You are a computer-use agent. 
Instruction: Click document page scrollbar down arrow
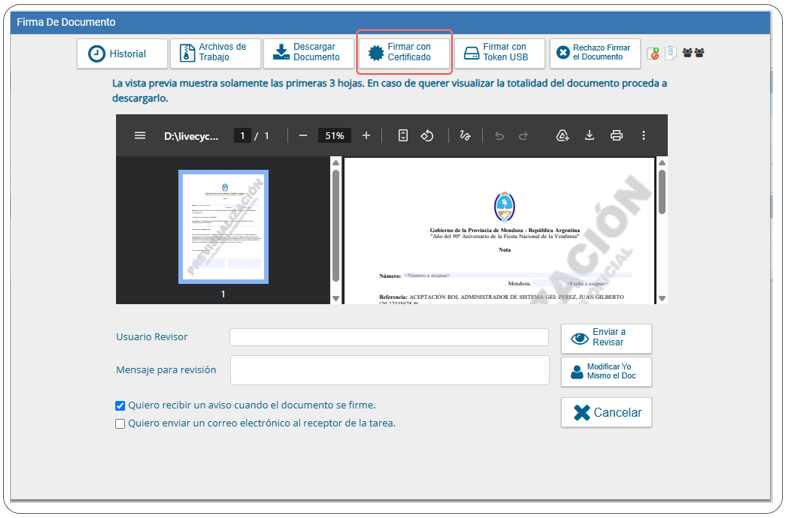coord(662,298)
